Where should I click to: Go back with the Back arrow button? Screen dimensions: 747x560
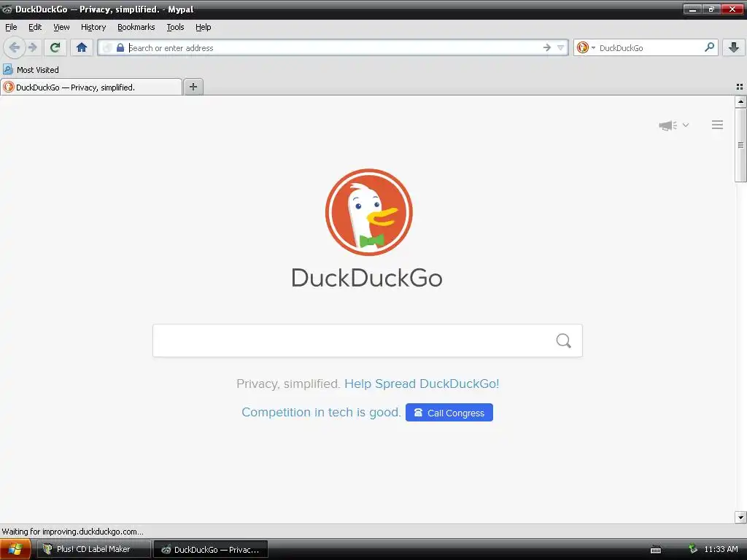tap(15, 47)
